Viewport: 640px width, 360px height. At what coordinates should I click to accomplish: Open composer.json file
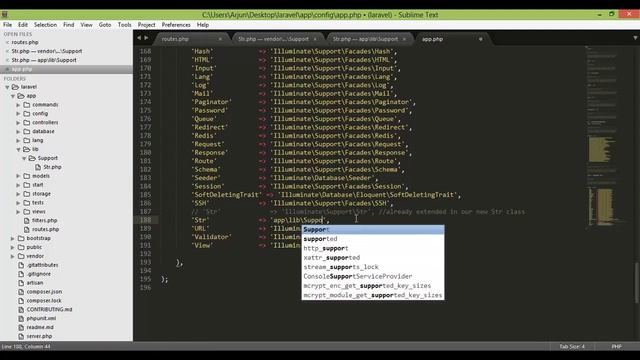click(44, 292)
